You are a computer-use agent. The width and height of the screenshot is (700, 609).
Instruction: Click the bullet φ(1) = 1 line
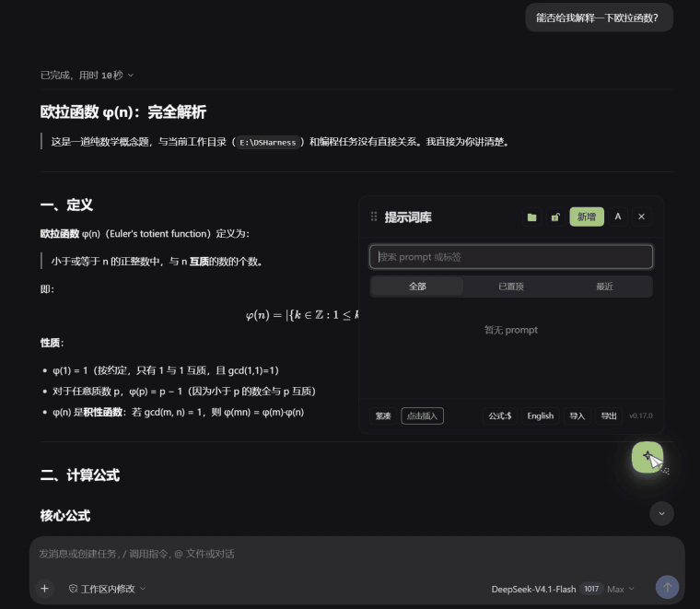(166, 370)
